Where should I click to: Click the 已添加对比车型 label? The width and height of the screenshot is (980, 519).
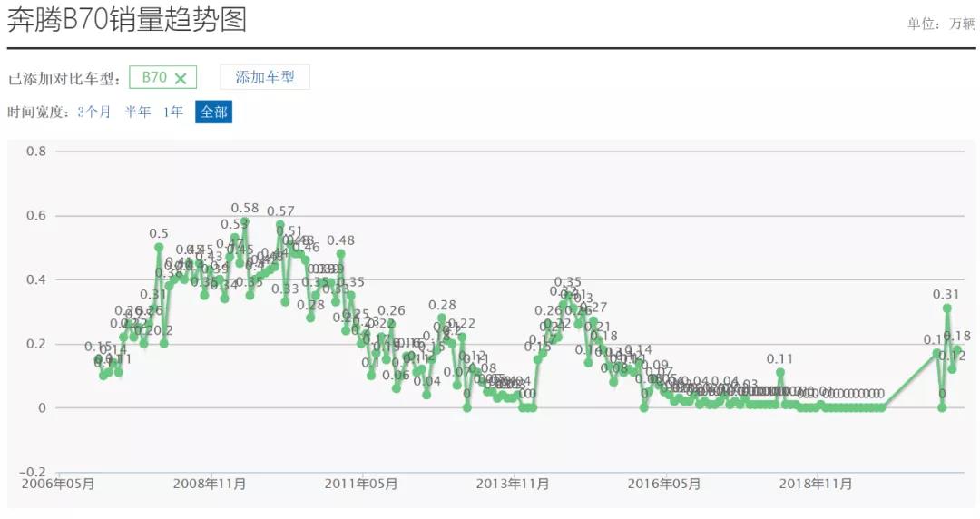pos(64,79)
